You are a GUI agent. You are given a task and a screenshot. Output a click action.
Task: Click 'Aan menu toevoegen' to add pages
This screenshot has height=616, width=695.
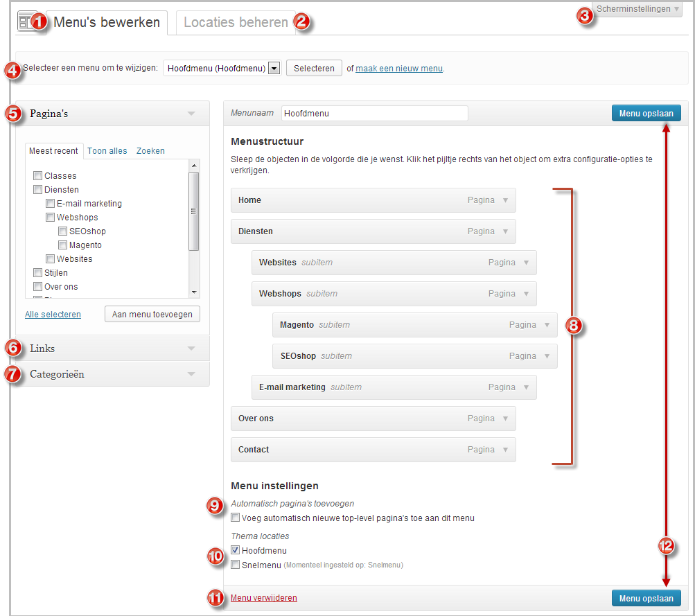click(x=152, y=314)
